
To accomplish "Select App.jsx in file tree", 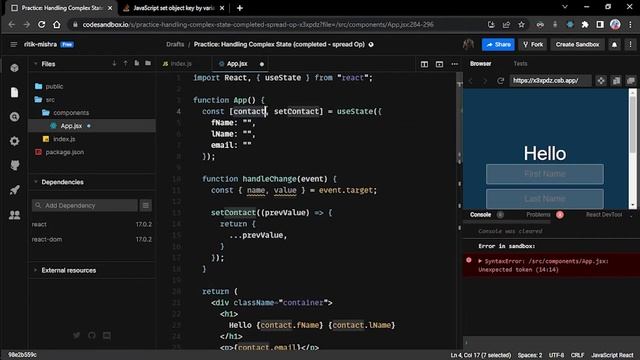I will click(92, 126).
